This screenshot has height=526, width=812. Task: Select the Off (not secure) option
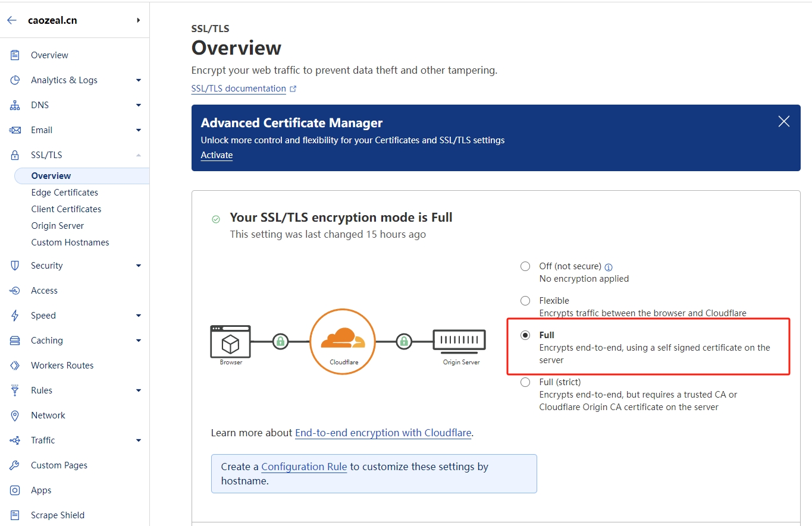(525, 266)
